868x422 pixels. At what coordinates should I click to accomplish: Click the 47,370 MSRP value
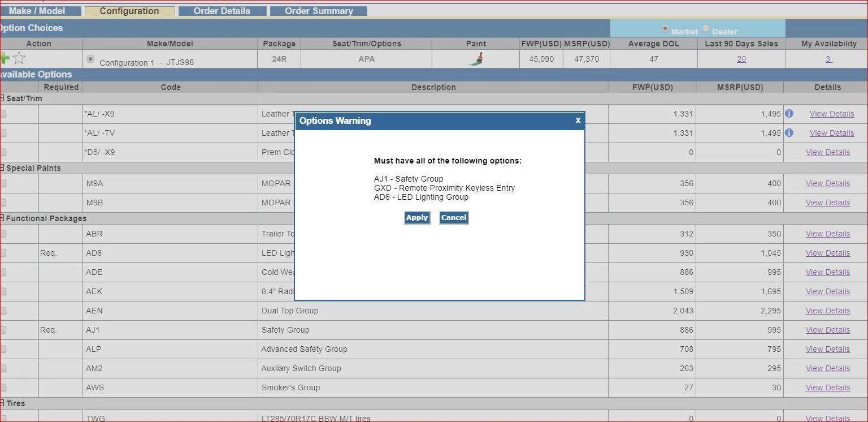pos(587,59)
